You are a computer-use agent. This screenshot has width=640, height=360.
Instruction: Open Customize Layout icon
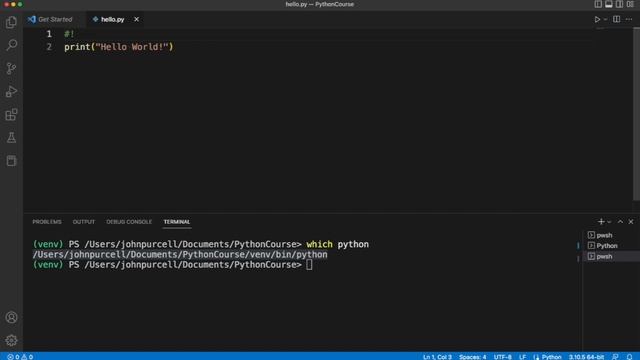(x=630, y=4)
